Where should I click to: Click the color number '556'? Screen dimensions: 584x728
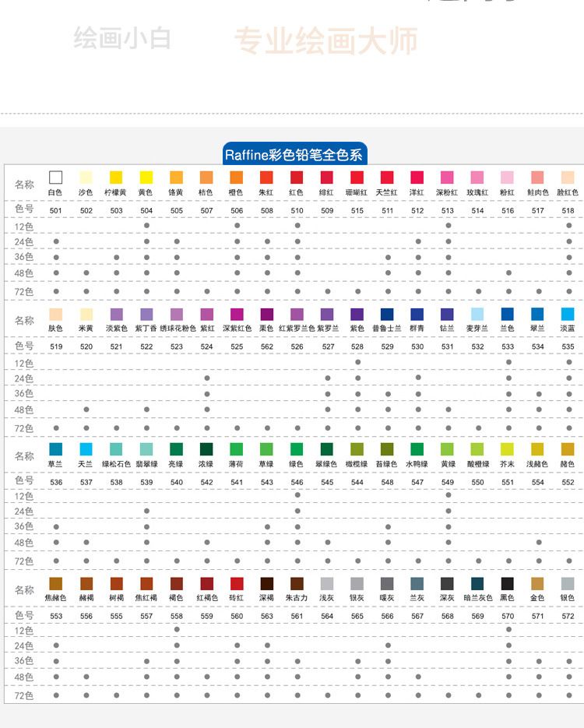coord(86,616)
